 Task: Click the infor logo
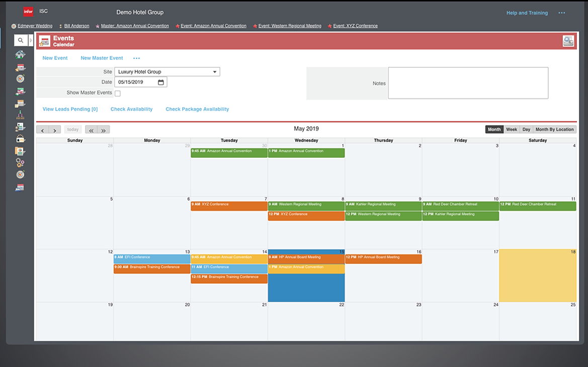28,12
